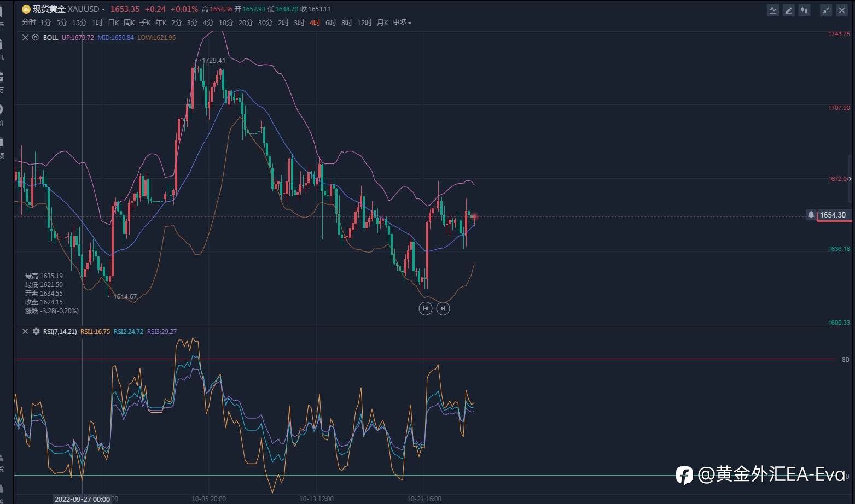
Task: Open BOLL indicator hexagon settings
Action: (36, 37)
